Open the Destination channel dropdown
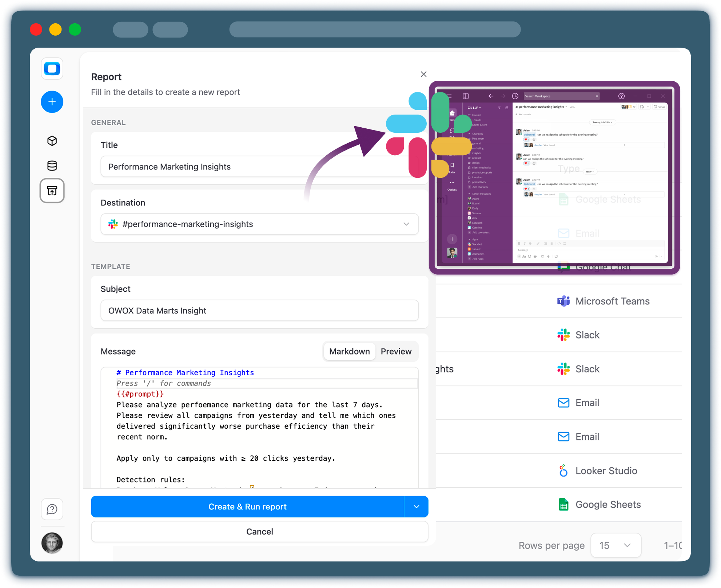This screenshot has width=721, height=588. click(406, 224)
